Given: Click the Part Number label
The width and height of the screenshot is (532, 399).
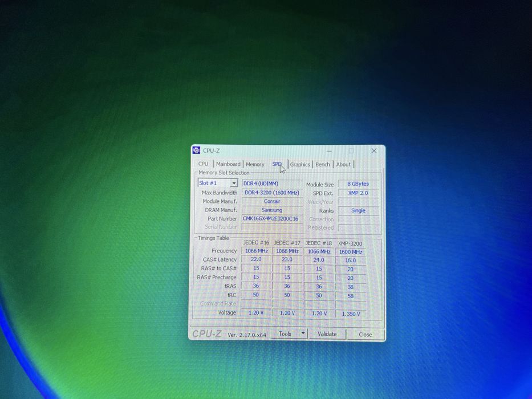Looking at the screenshot, I should [222, 219].
